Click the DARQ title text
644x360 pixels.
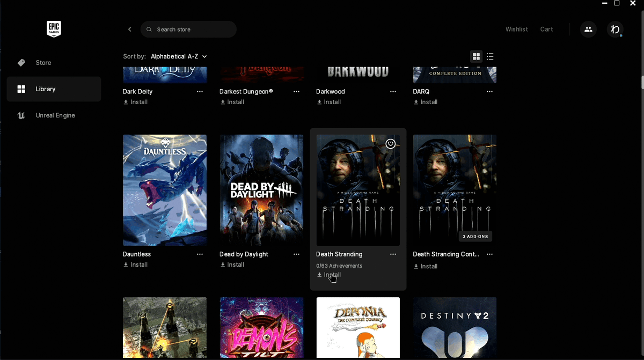click(421, 92)
